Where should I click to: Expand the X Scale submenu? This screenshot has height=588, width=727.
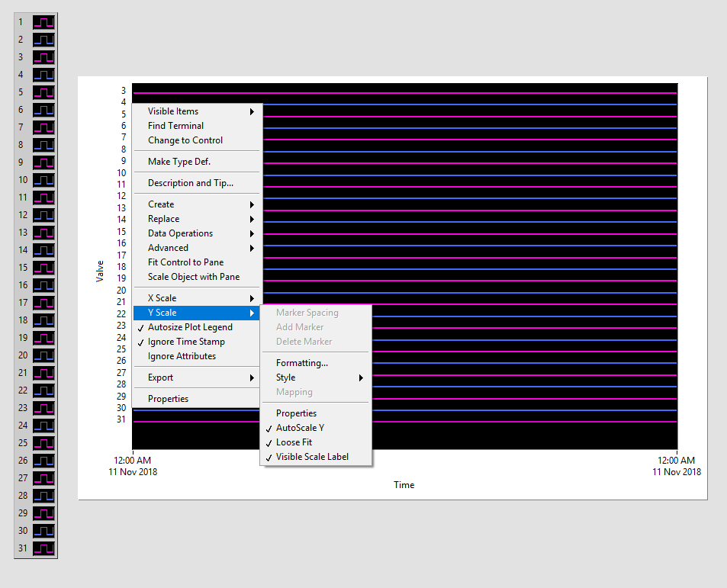pos(196,298)
